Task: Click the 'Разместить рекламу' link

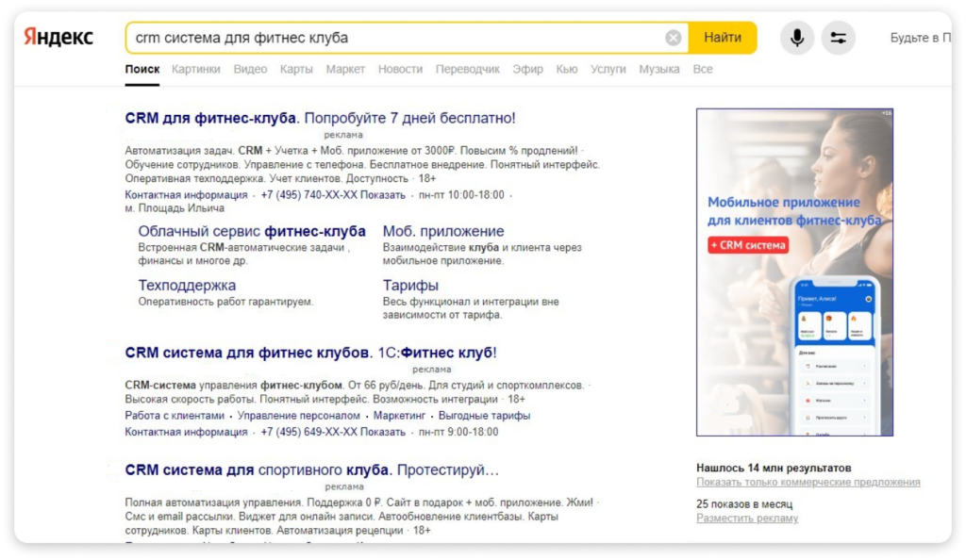Action: [x=747, y=519]
